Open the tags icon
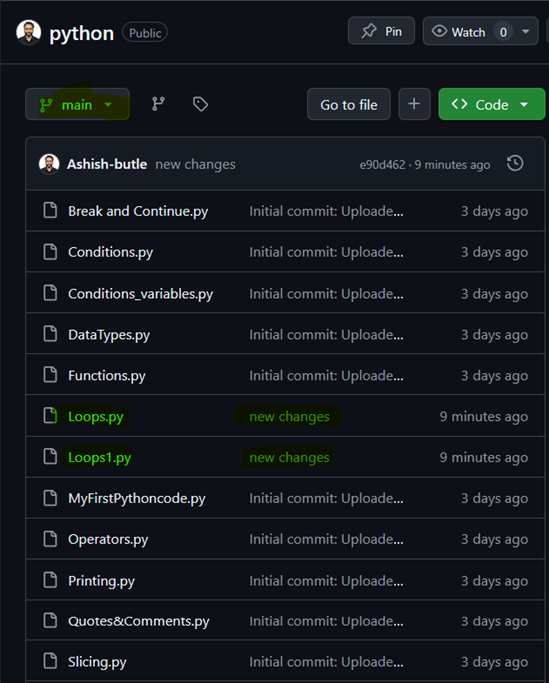Viewport: 549px width, 683px height. (200, 104)
